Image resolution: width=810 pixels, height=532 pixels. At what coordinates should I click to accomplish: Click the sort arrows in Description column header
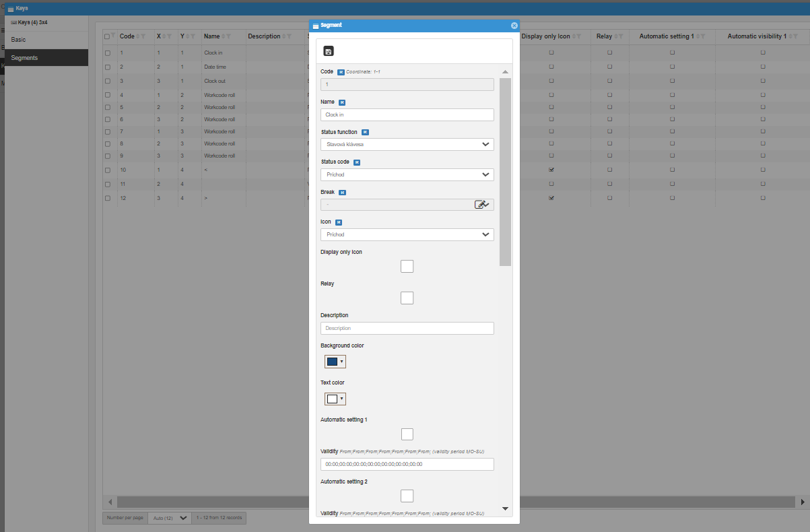(283, 36)
